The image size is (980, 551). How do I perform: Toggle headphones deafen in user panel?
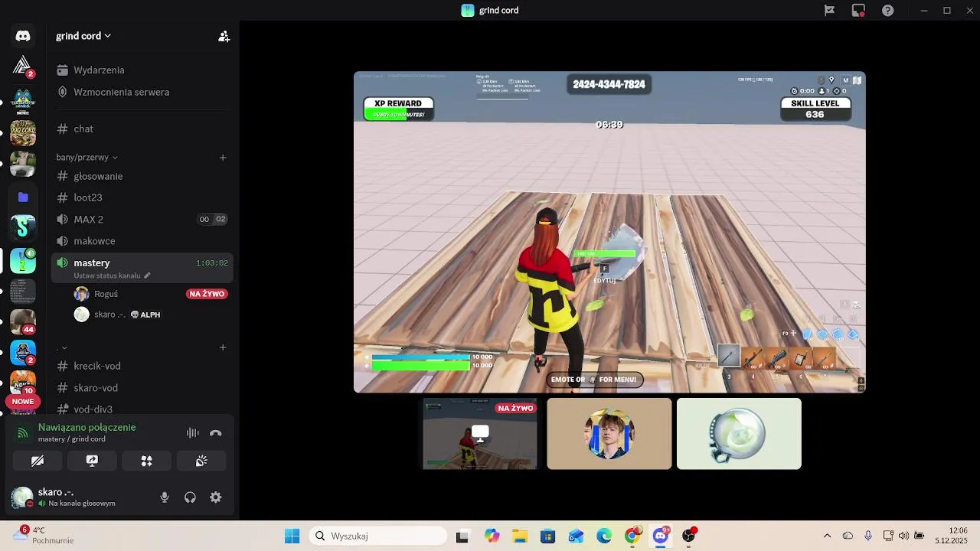(x=190, y=497)
